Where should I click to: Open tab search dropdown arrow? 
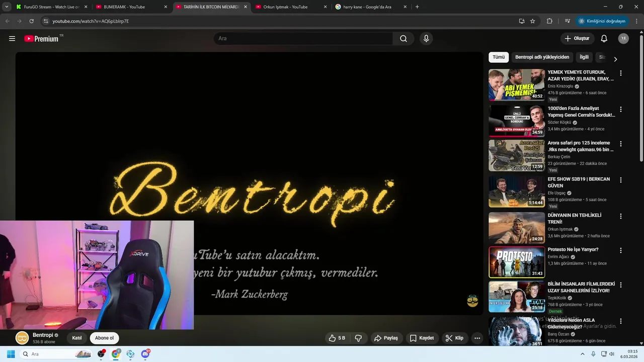point(7,7)
